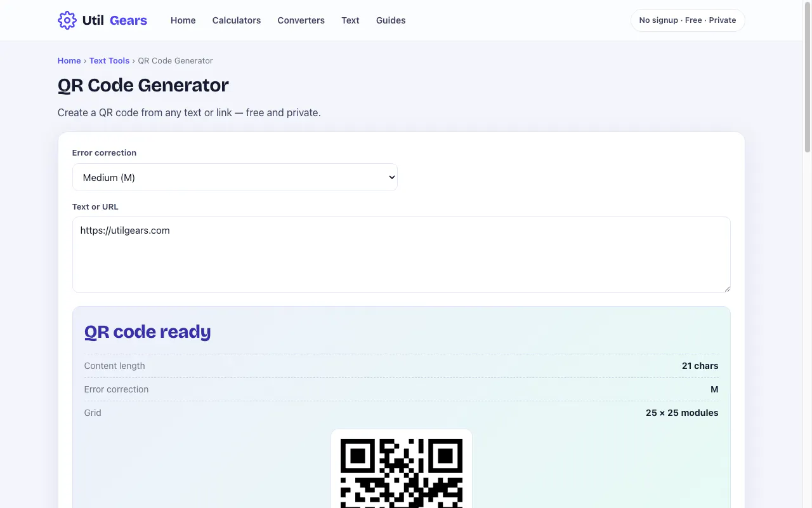Screen dimensions: 812x508
Task: Click the 'M' error correction result value
Action: click(x=714, y=389)
